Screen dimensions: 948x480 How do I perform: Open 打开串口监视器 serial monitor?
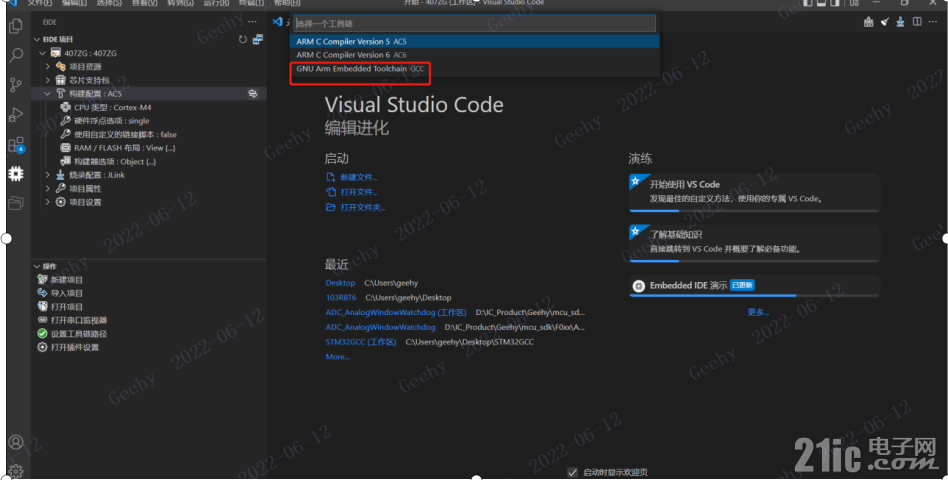point(79,320)
